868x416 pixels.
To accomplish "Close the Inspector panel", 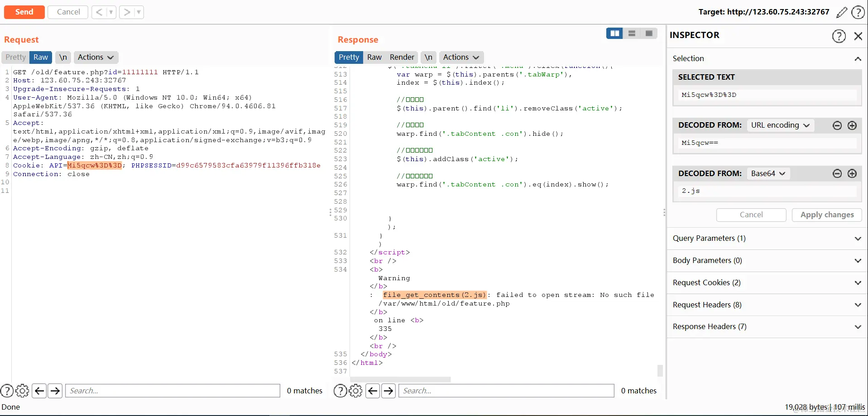I will 858,36.
